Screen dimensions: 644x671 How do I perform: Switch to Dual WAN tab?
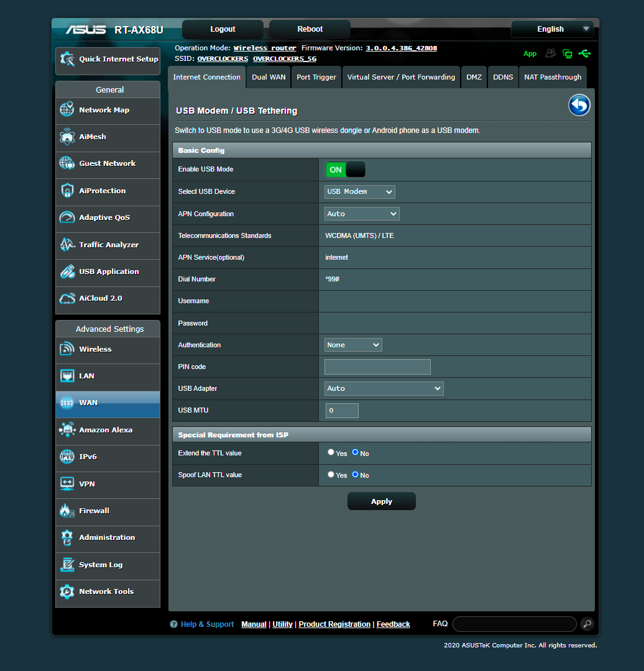coord(269,78)
